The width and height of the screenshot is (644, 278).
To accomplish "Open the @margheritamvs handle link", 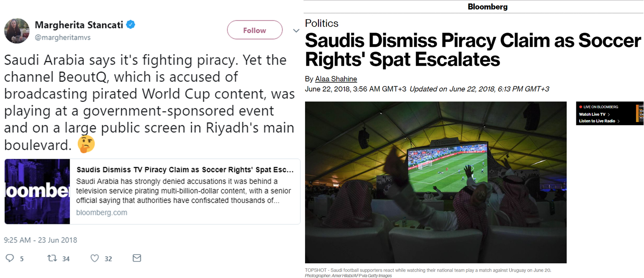I will [x=62, y=37].
